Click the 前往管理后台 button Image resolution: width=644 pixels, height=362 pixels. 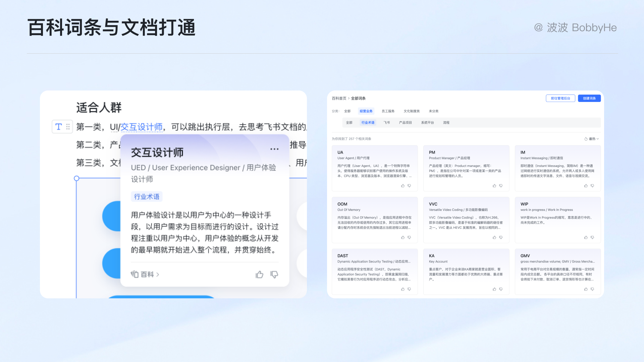pos(560,98)
